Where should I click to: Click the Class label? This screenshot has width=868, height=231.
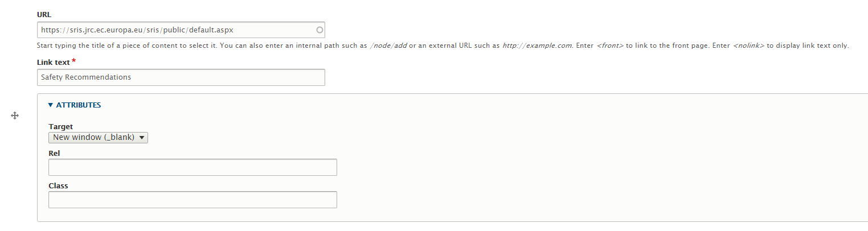point(59,185)
